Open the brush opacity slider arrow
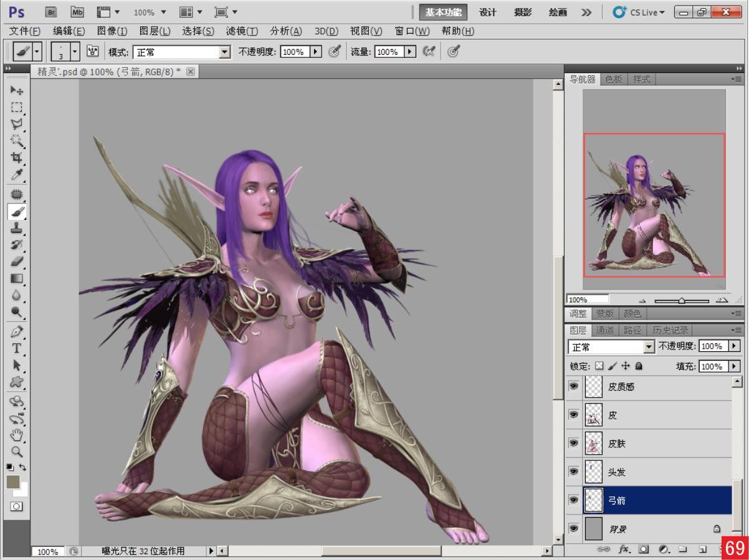This screenshot has height=560, width=749. [316, 52]
